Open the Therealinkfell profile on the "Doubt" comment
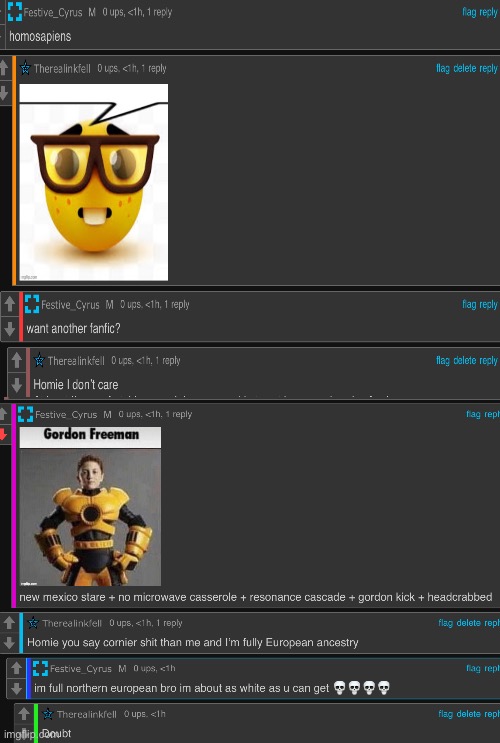 pyautogui.click(x=87, y=714)
